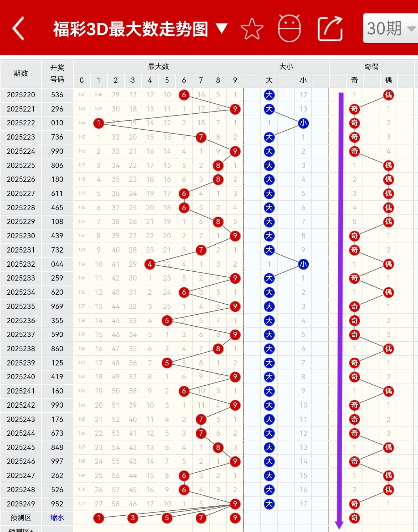
Task: Click the 预测区 row label
Action: [x=21, y=518]
